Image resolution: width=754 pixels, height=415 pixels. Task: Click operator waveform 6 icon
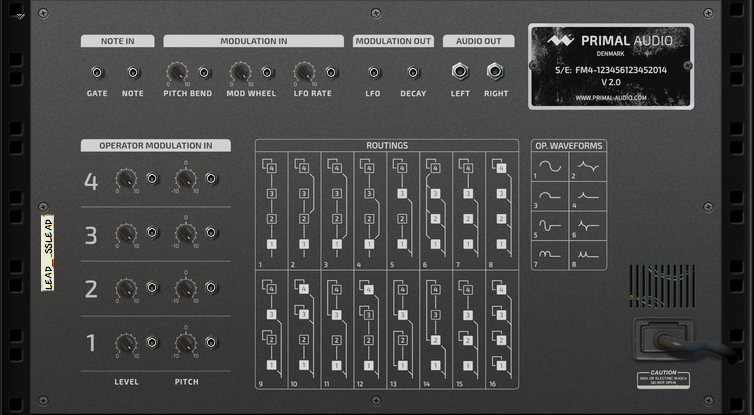(588, 225)
